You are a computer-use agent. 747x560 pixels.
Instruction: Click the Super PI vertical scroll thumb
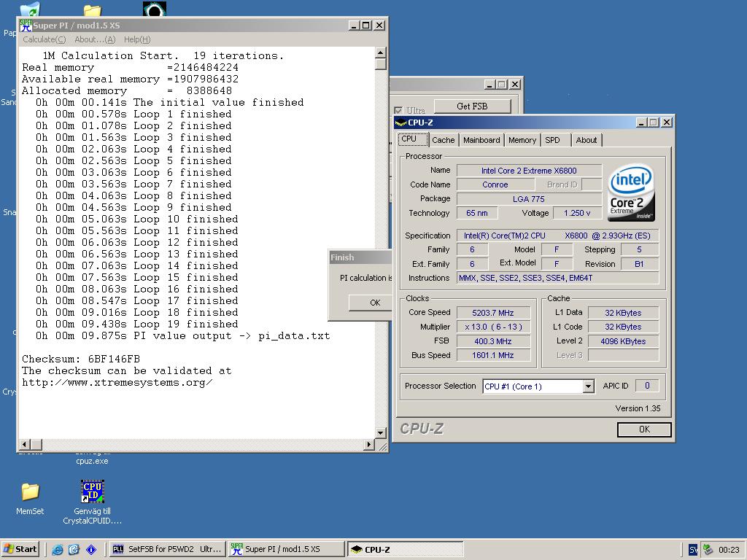[x=381, y=64]
